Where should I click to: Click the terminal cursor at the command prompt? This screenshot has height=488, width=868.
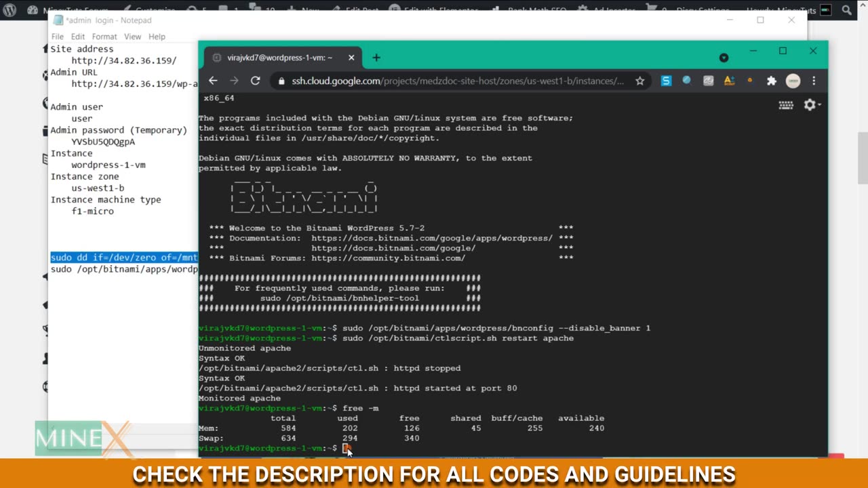point(345,448)
